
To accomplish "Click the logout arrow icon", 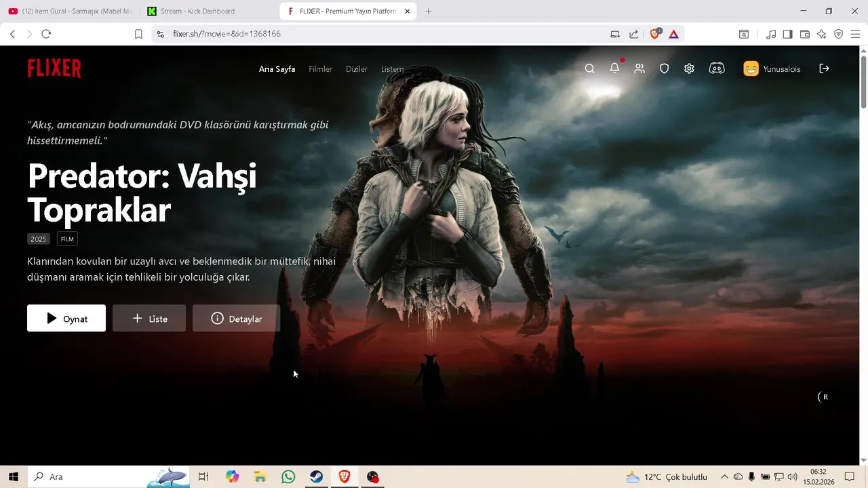I will [x=824, y=68].
